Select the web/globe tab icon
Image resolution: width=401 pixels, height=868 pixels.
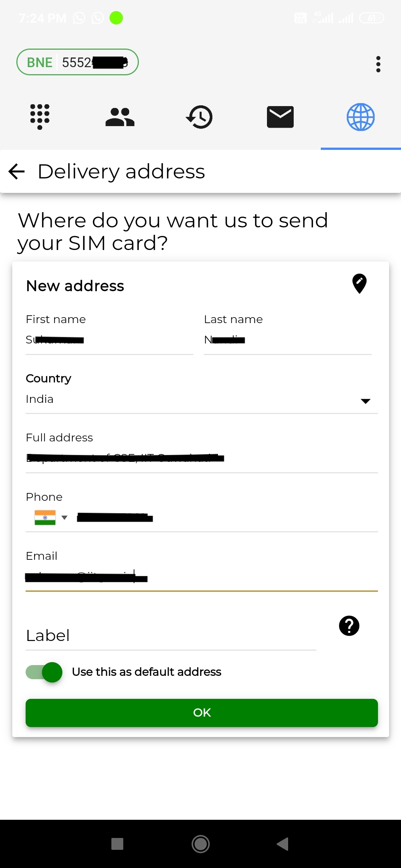(x=361, y=116)
